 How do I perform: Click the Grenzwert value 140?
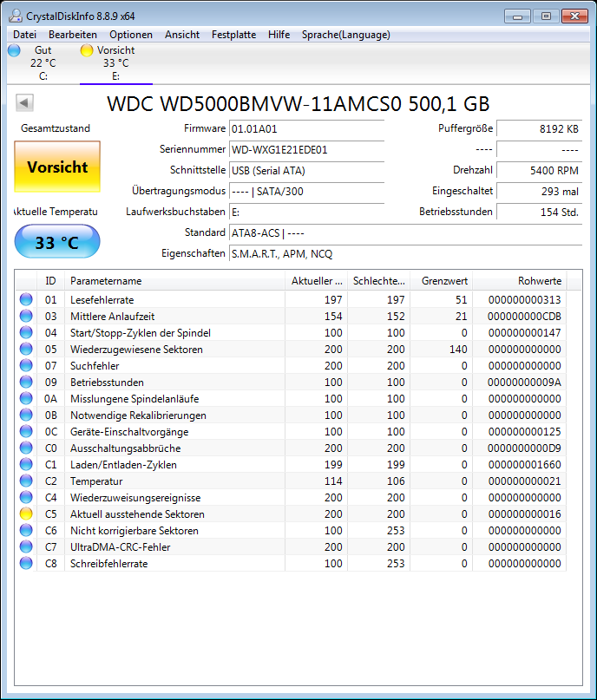tap(458, 350)
